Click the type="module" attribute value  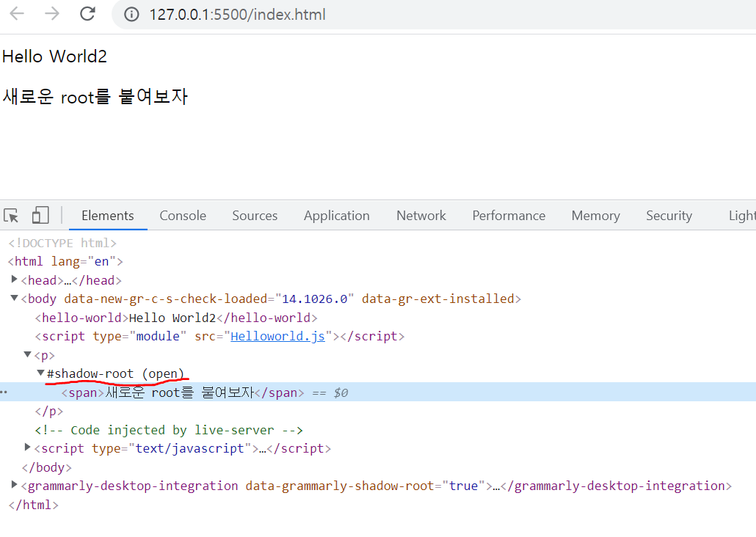click(158, 336)
